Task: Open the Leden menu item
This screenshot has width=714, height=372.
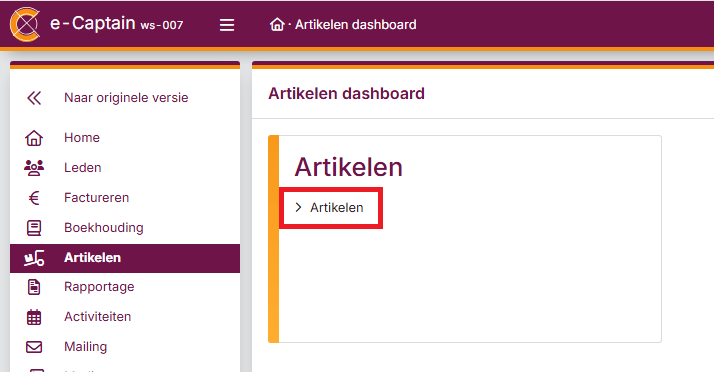Action: (x=82, y=168)
